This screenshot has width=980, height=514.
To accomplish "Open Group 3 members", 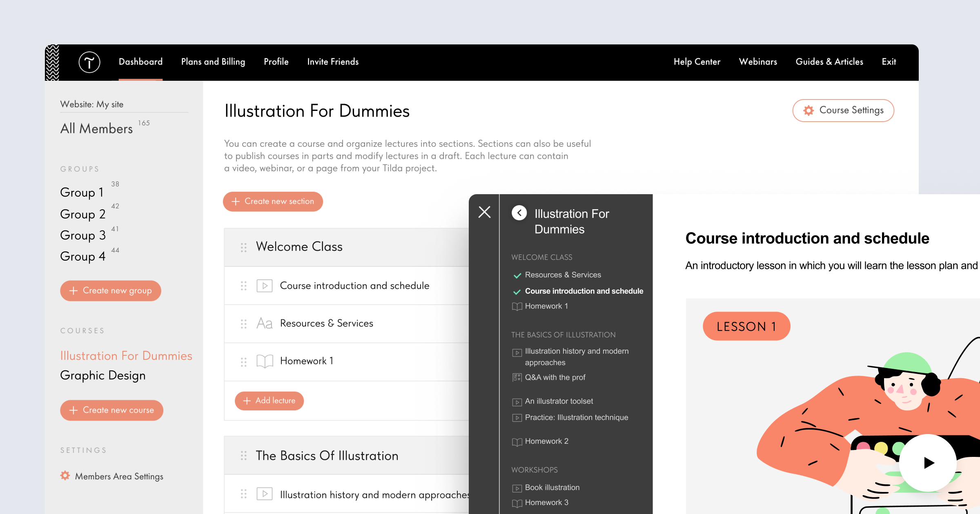I will 83,235.
